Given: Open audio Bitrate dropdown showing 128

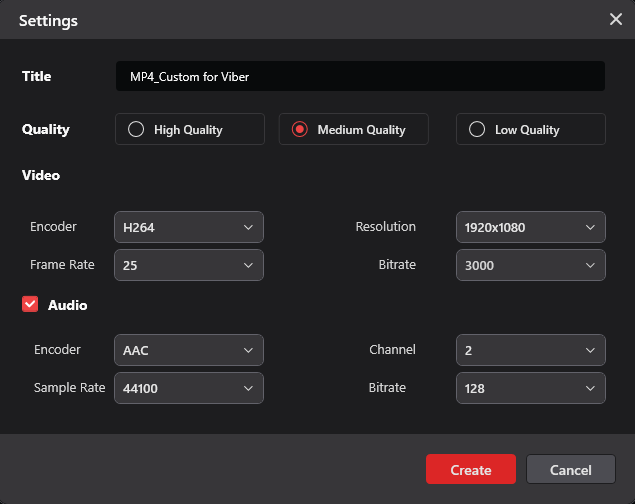Looking at the screenshot, I should click(531, 388).
